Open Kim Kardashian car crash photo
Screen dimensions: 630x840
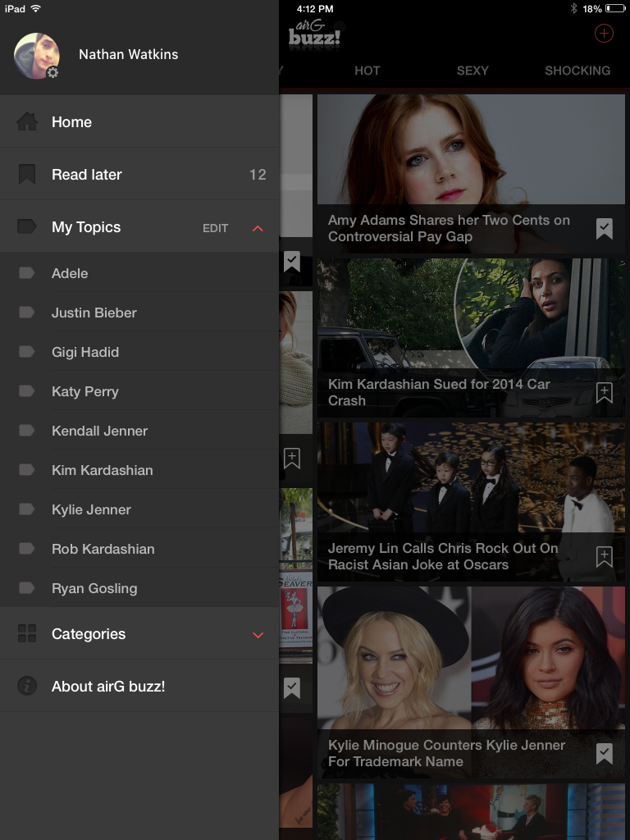tap(471, 314)
